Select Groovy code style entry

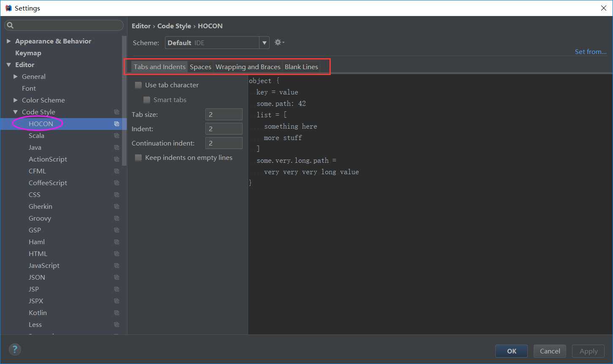[40, 218]
